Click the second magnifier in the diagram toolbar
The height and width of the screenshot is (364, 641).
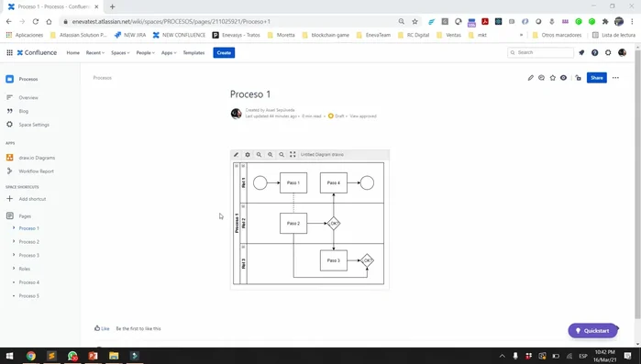point(271,154)
